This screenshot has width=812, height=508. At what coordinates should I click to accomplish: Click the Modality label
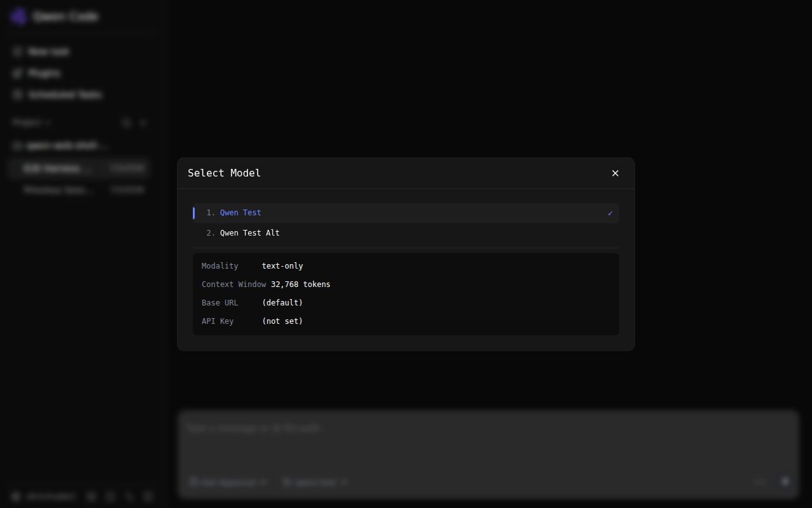tap(220, 266)
